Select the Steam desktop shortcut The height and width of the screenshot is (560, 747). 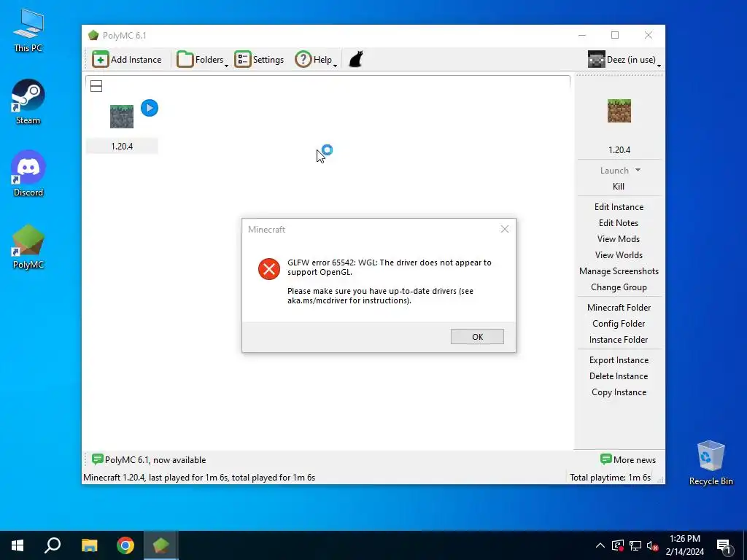28,102
